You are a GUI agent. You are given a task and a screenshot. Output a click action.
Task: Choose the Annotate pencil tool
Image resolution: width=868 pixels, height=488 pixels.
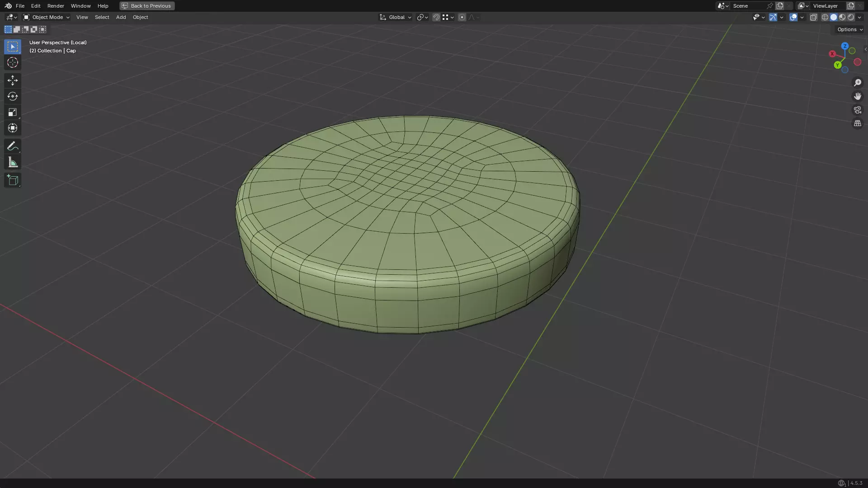12,146
